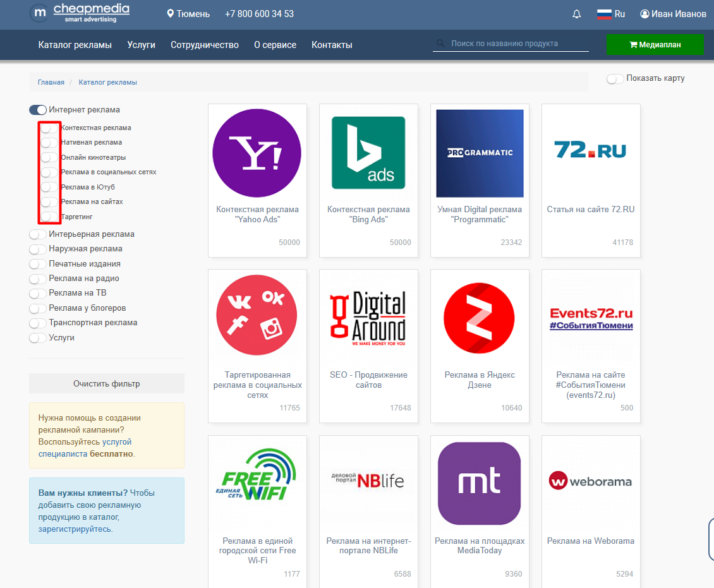This screenshot has height=588, width=714.
Task: Enable Услуги filter toggle
Action: tap(38, 338)
